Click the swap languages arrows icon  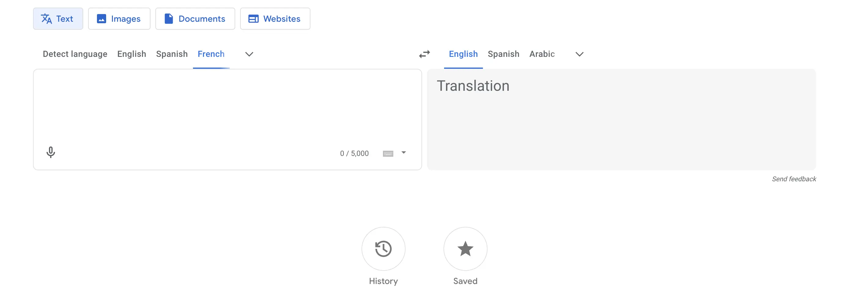[x=424, y=54]
